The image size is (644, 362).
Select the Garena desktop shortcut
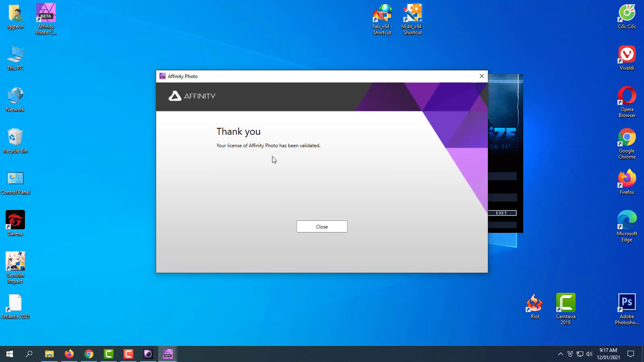click(15, 223)
